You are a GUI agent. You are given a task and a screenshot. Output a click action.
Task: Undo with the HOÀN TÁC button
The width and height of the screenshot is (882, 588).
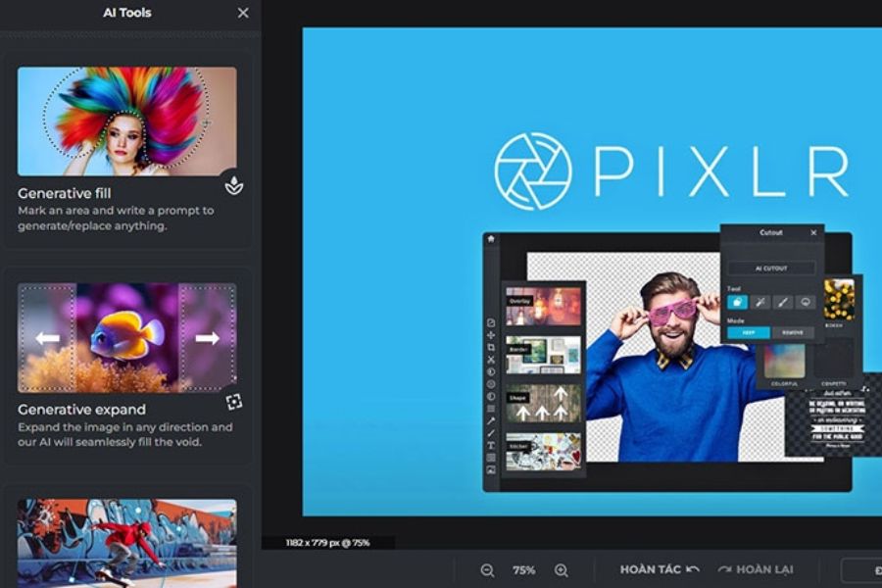pos(660,569)
